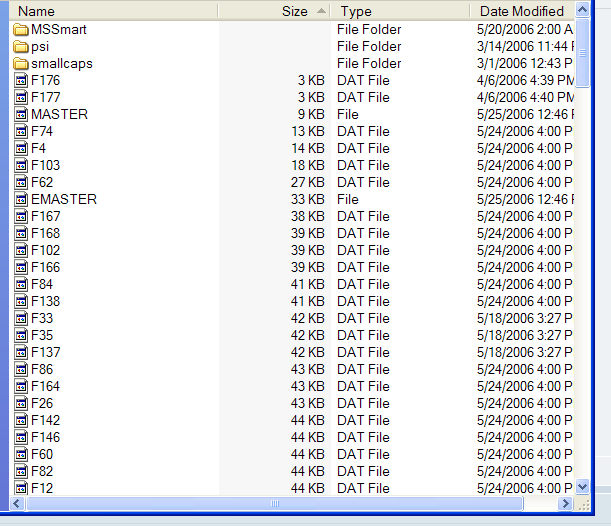This screenshot has width=611, height=526.
Task: Select the F164 file icon
Action: click(x=21, y=387)
